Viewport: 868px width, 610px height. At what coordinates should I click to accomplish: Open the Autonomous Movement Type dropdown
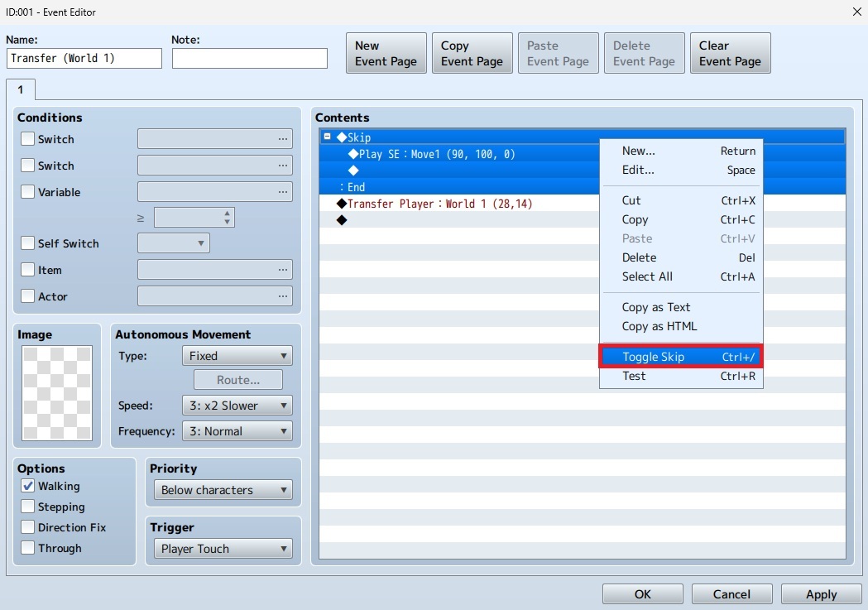tap(237, 356)
